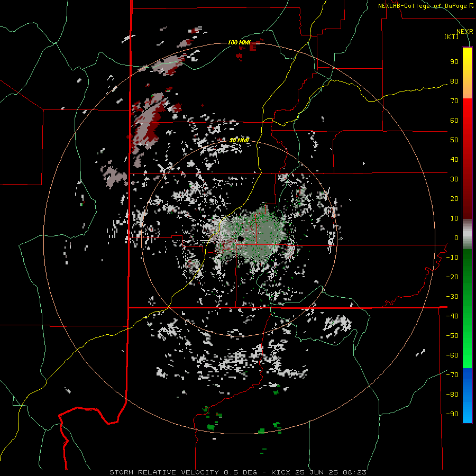This screenshot has width=476, height=476.
Task: Click the 10 value on velocity scale
Action: [x=454, y=218]
